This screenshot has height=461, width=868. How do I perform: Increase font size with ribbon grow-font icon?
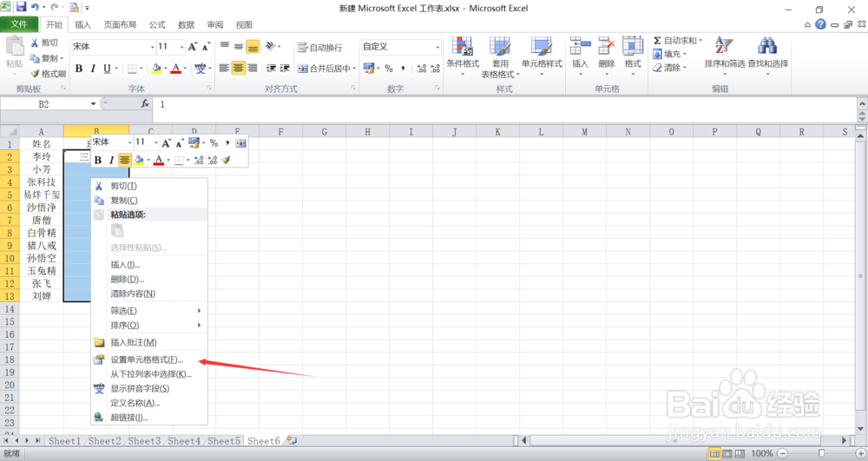192,47
